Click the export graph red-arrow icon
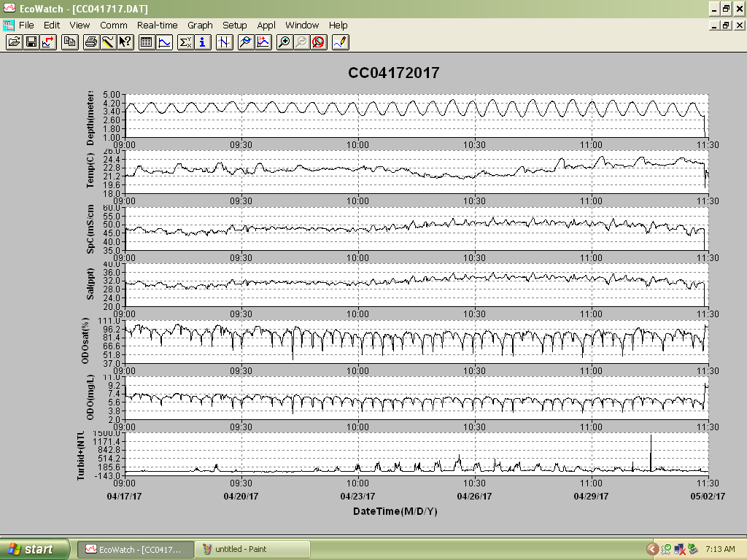 pyautogui.click(x=49, y=42)
